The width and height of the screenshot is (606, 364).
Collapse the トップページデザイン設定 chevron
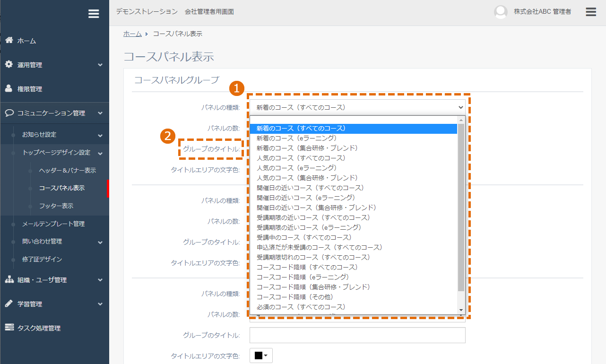[x=100, y=153]
